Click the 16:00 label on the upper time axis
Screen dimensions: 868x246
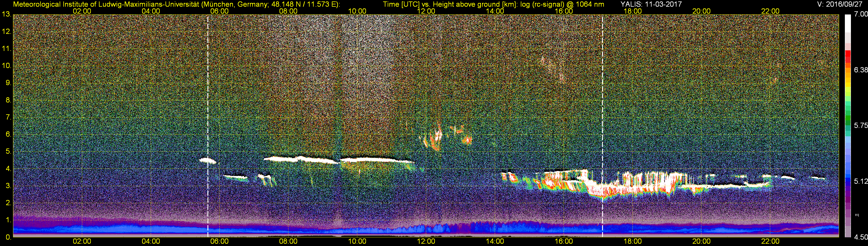564,11
